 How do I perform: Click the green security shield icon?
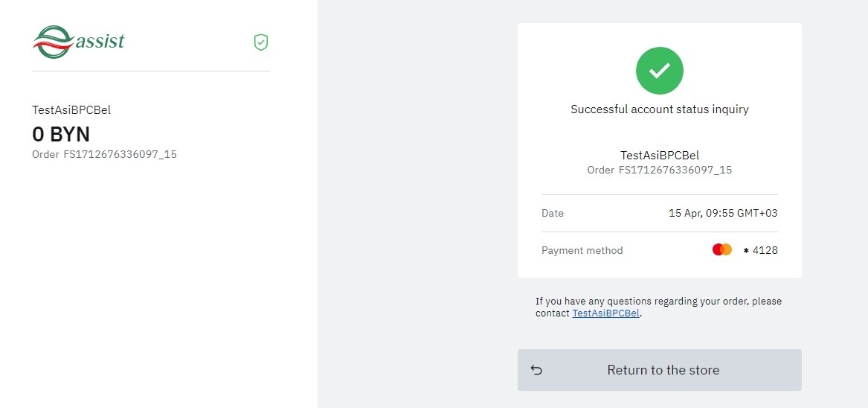point(261,42)
